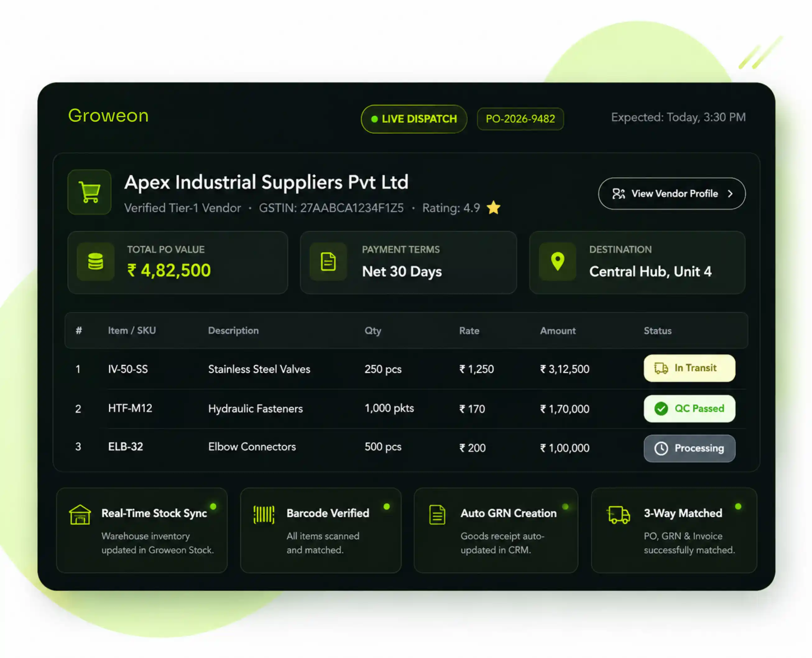The height and width of the screenshot is (658, 812).
Task: Click the document icon in Auto GRN Creation
Action: point(437,515)
